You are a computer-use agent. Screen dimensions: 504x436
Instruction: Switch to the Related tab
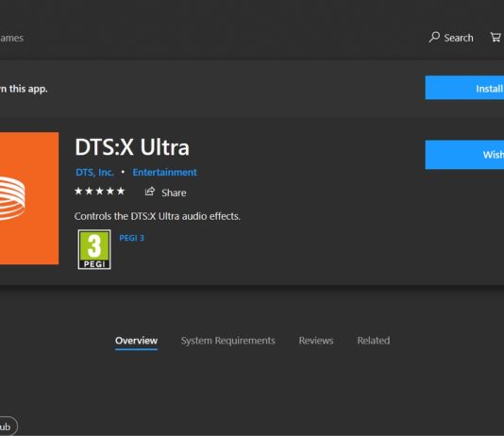pyautogui.click(x=374, y=341)
